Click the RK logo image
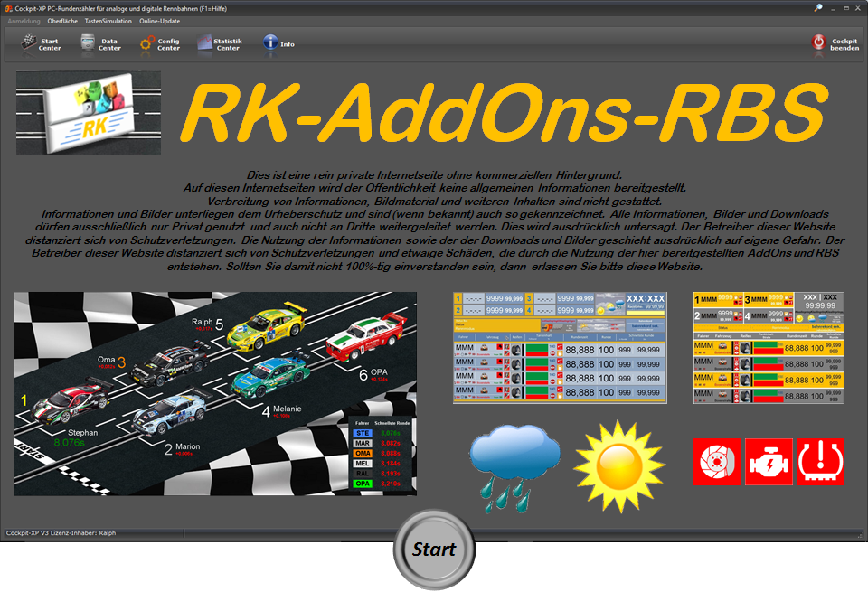Viewport: 868px width, 592px height. pyautogui.click(x=89, y=113)
